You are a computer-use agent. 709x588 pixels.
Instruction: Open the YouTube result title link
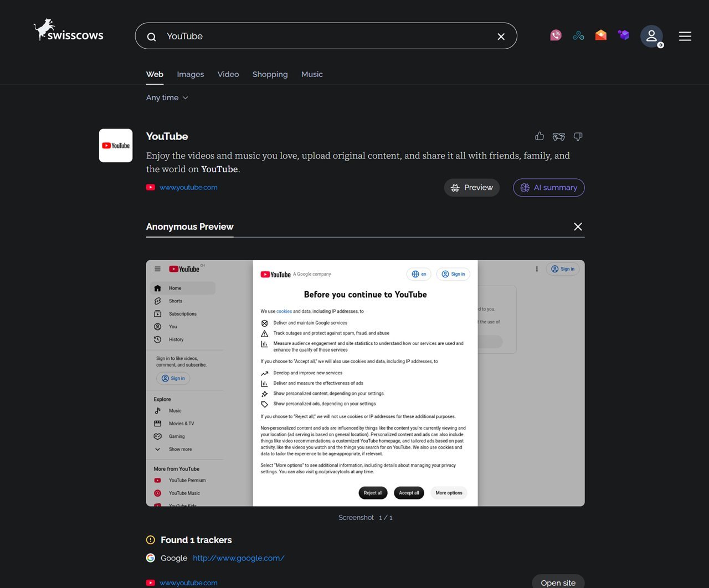[x=167, y=136]
